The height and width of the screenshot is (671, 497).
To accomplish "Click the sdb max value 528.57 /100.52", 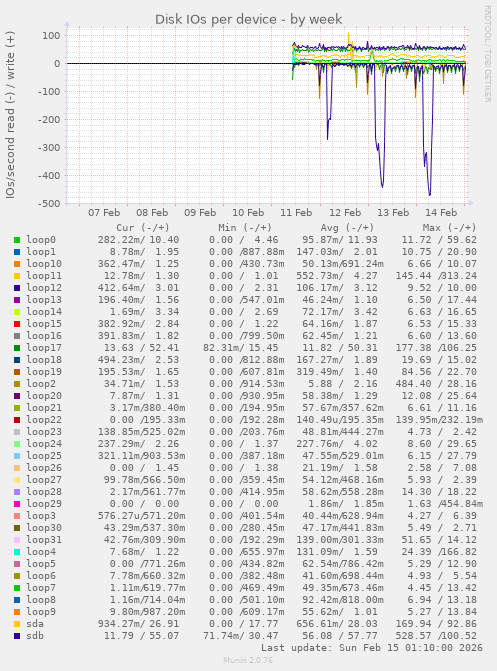I will [439, 636].
